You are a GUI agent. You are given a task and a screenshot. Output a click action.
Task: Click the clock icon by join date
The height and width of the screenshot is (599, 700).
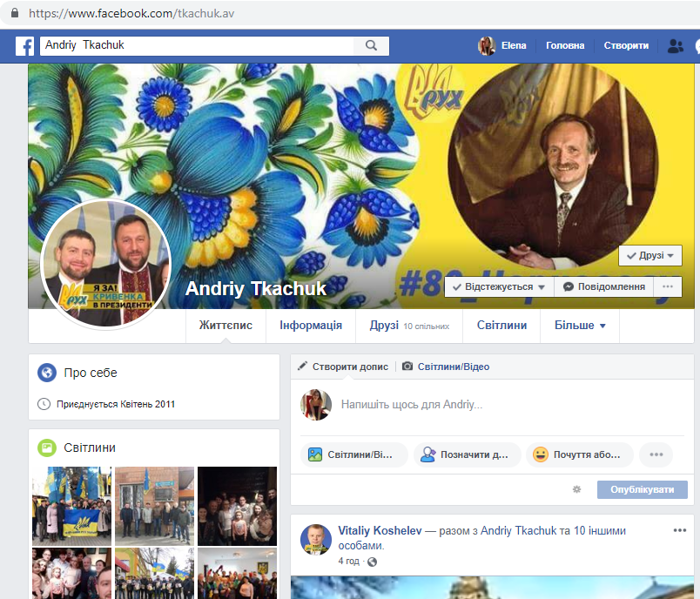[x=44, y=404]
